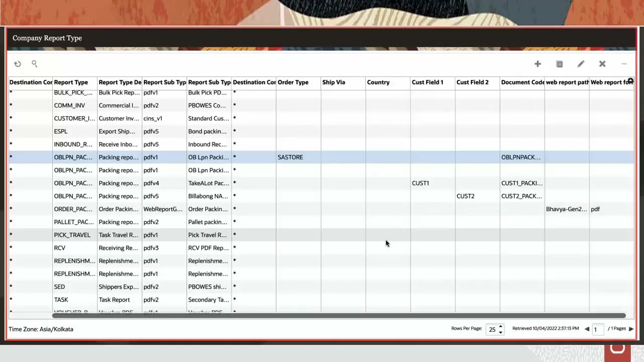The height and width of the screenshot is (362, 644).
Task: Click the Document Code column header
Action: click(x=523, y=82)
